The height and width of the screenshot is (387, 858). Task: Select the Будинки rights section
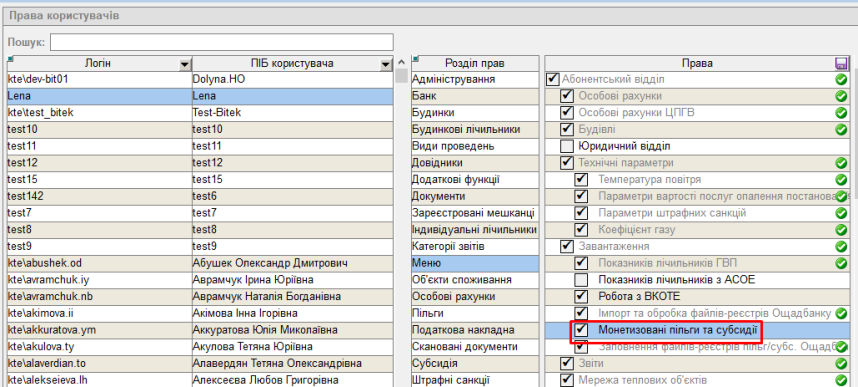coord(475,113)
